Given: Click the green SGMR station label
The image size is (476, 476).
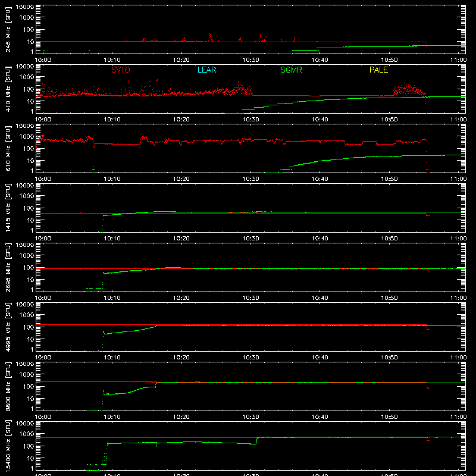Looking at the screenshot, I should coord(291,70).
